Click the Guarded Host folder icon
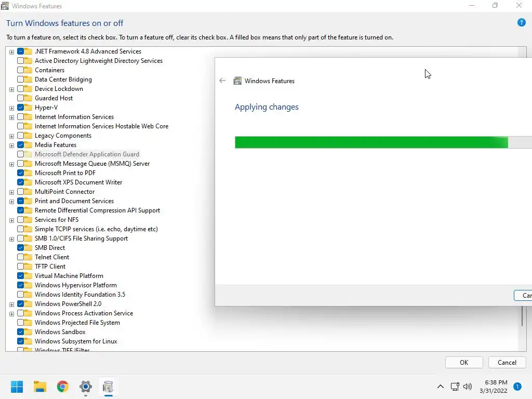The height and width of the screenshot is (399, 532). 28,98
